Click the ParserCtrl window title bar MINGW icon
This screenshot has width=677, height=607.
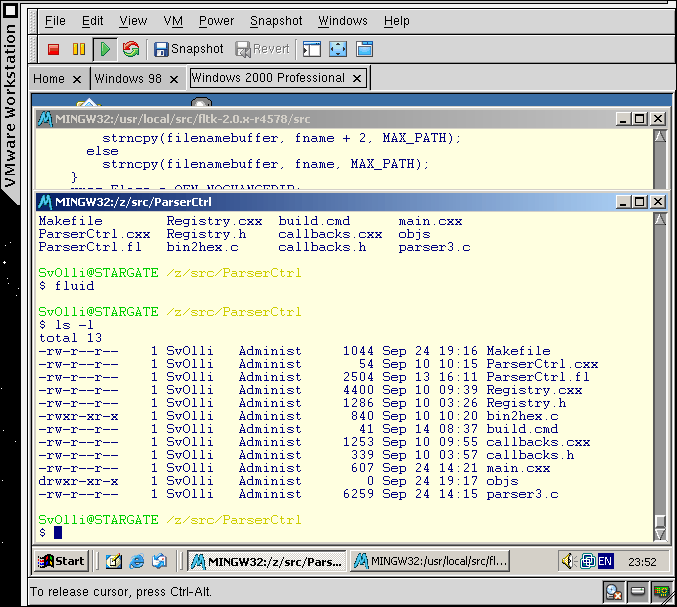[x=45, y=202]
